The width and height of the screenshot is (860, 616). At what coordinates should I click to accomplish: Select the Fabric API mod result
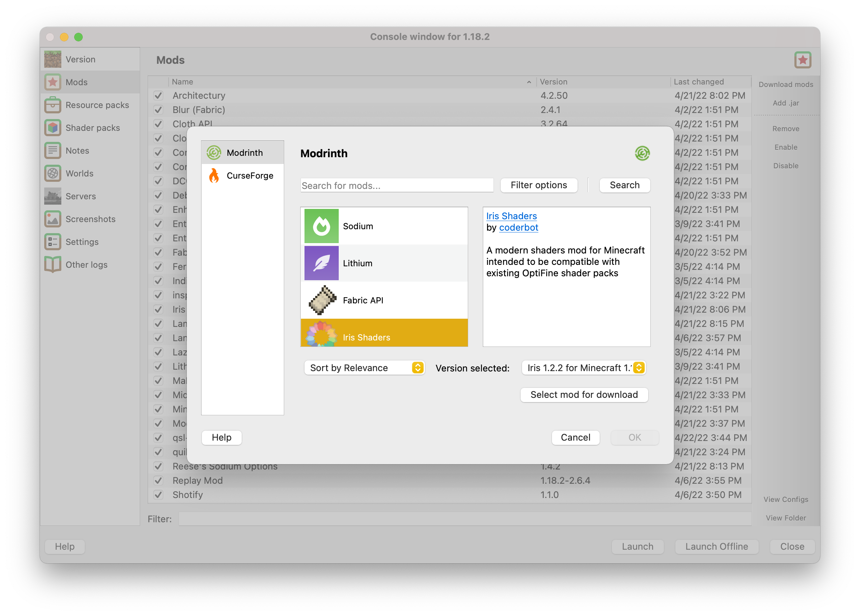(x=384, y=300)
